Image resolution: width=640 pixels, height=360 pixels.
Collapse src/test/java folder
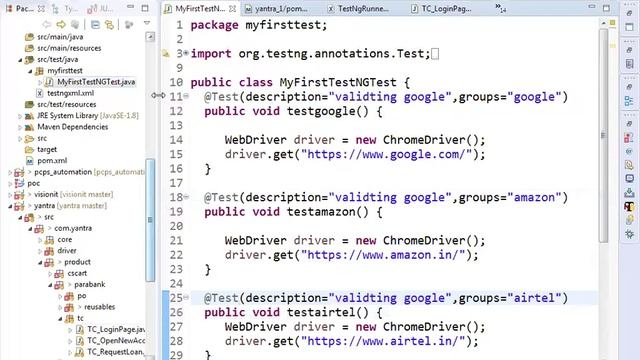[x=20, y=60]
